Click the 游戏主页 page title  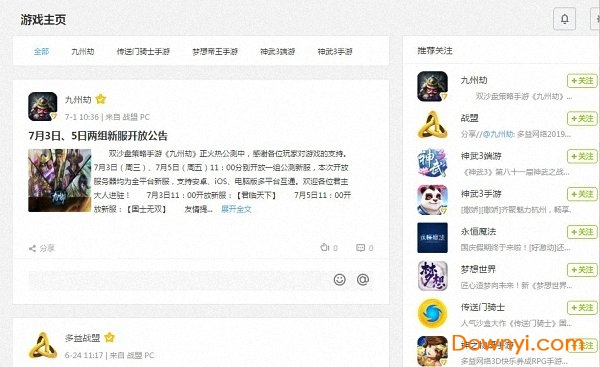[x=43, y=20]
